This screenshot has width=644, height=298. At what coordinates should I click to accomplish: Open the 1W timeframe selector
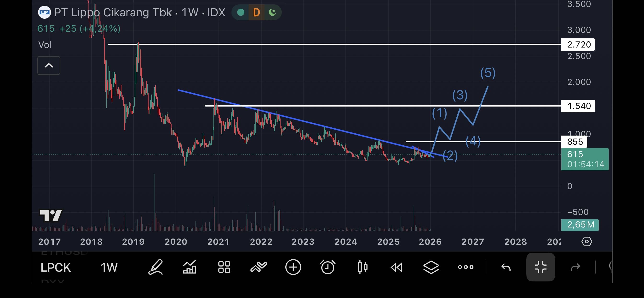tap(109, 268)
